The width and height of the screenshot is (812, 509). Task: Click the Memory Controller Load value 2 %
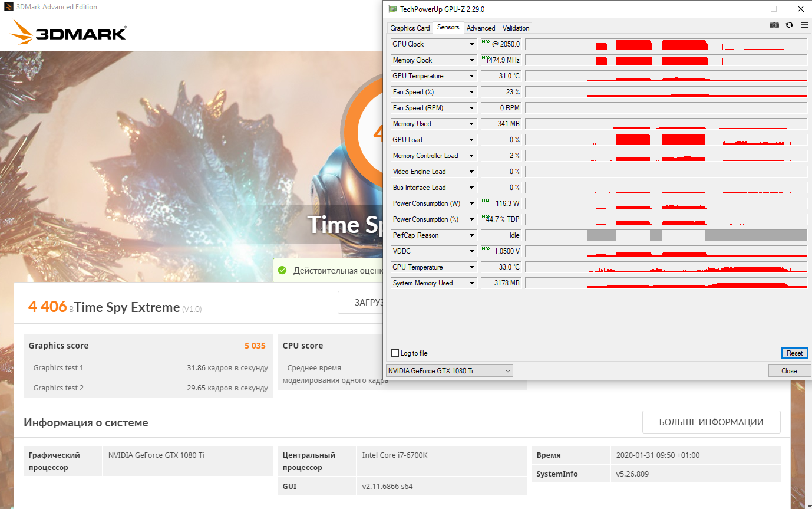coord(501,156)
